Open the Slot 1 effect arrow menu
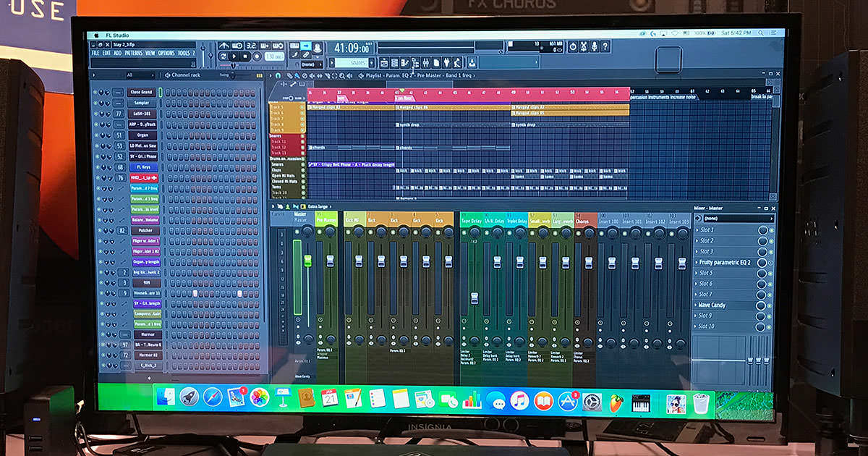 697,229
